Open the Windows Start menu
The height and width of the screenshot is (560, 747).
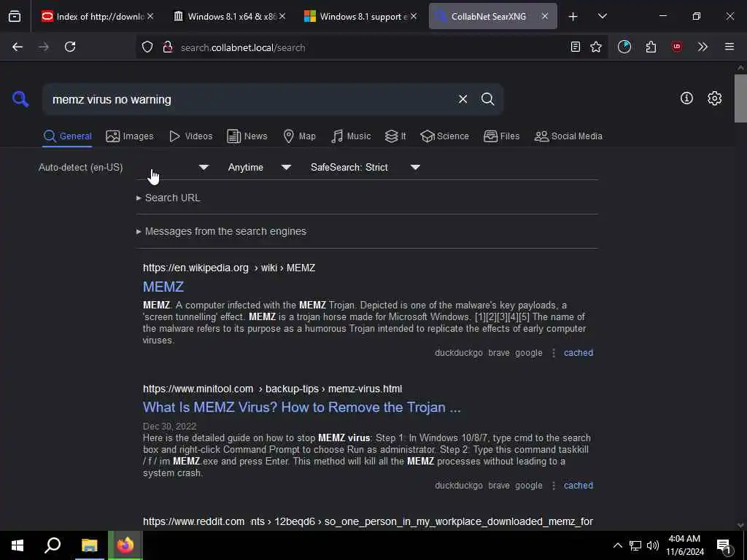point(18,545)
